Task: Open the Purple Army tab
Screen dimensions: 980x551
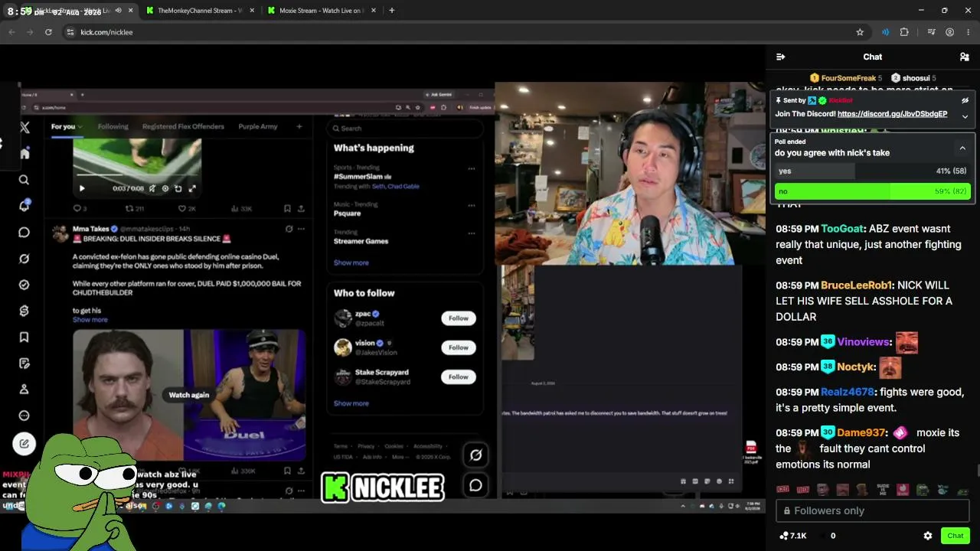Action: pyautogui.click(x=258, y=126)
